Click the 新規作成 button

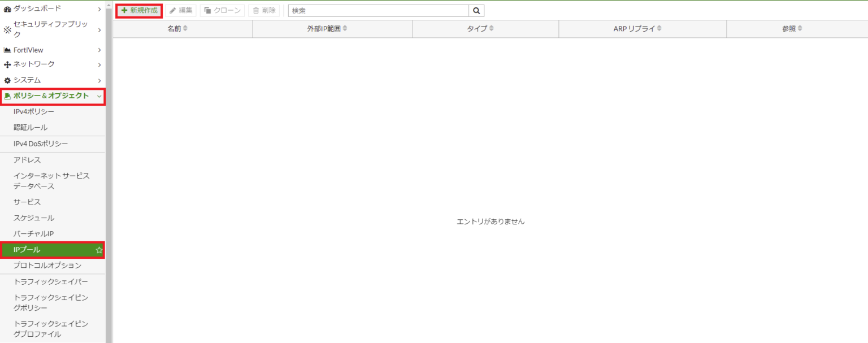coord(139,10)
